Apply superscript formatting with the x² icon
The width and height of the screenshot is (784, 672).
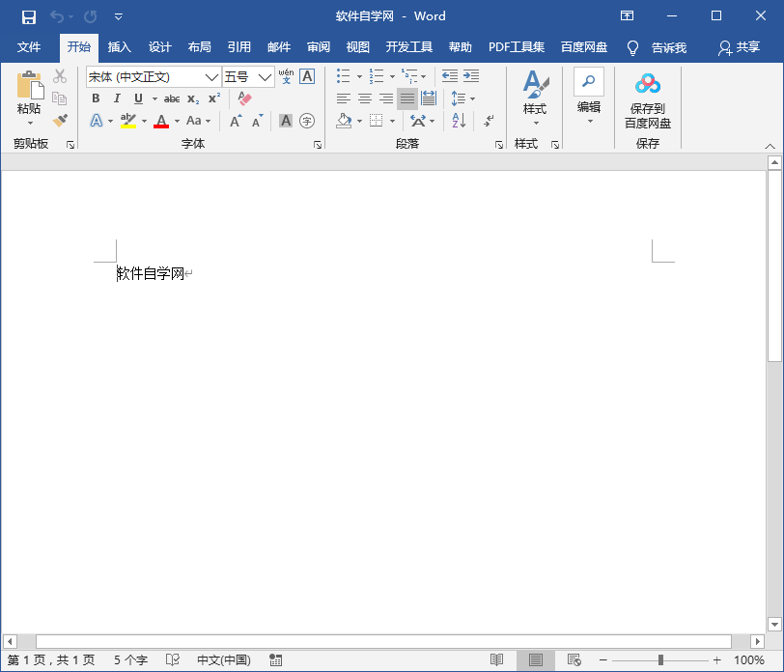coord(212,98)
